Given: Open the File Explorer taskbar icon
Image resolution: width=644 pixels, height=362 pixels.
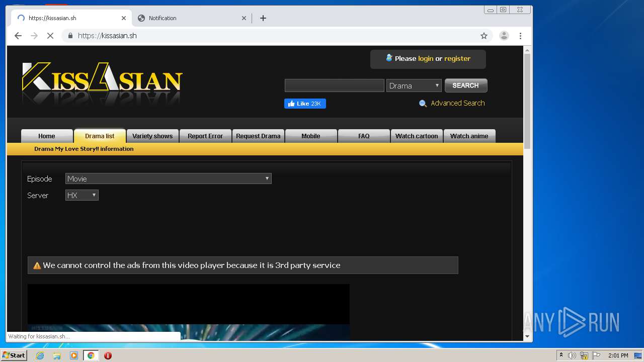Looking at the screenshot, I should click(57, 355).
